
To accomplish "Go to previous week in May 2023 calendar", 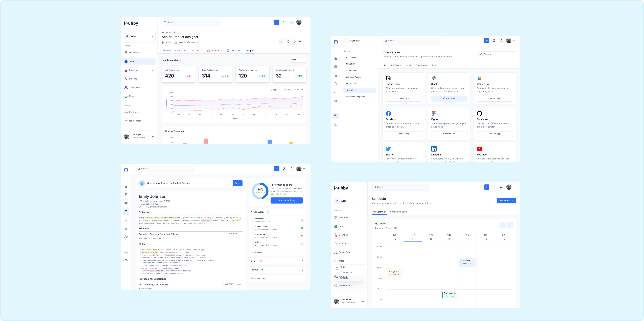I will (x=503, y=225).
